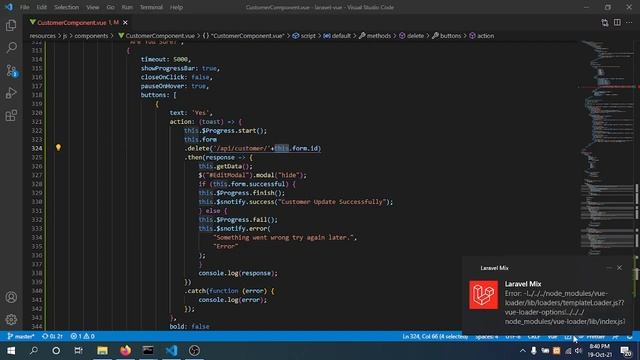Click the network icon in system tray
The image size is (640, 360).
568,351
